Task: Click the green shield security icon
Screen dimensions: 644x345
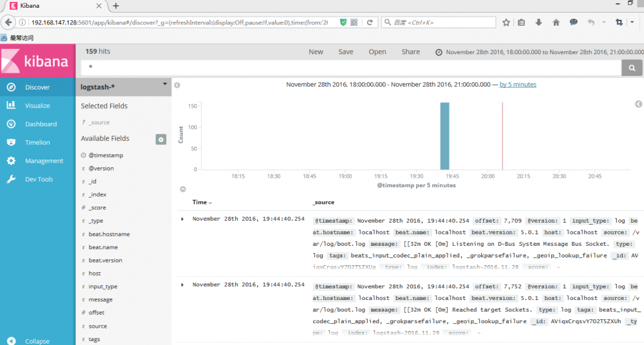Action: coord(343,23)
